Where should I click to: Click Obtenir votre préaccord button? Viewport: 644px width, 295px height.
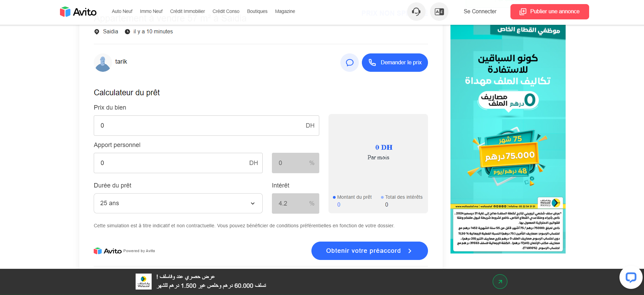370,251
